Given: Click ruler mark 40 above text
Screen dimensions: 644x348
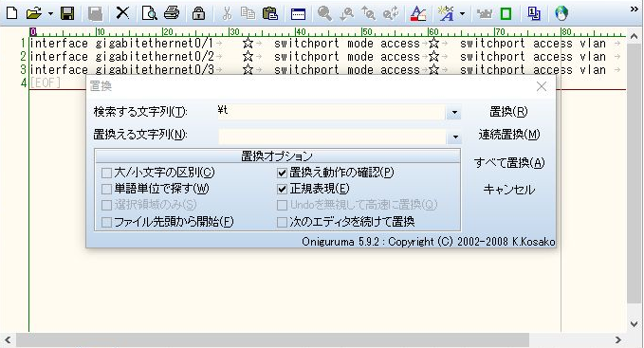Looking at the screenshot, I should 301,31.
